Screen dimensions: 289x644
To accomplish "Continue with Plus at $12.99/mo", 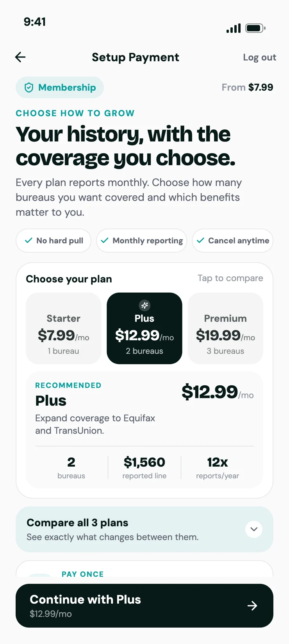I will 144,606.
